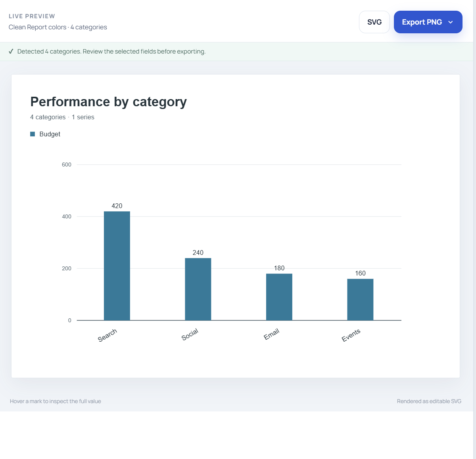Open the Export PNG dropdown chevron
476x459 pixels.
(x=451, y=22)
